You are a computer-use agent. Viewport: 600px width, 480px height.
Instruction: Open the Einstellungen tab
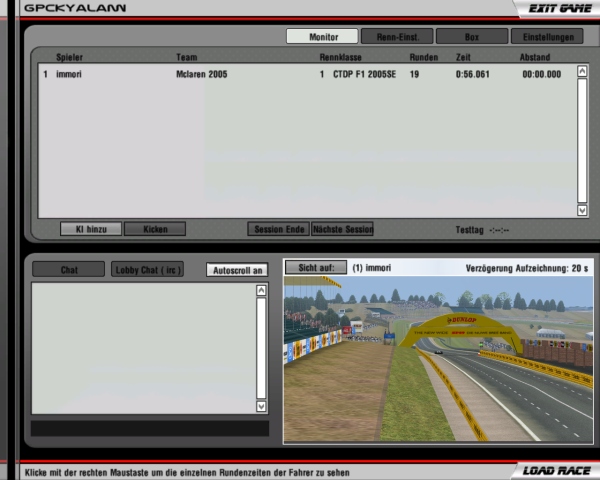coord(547,37)
